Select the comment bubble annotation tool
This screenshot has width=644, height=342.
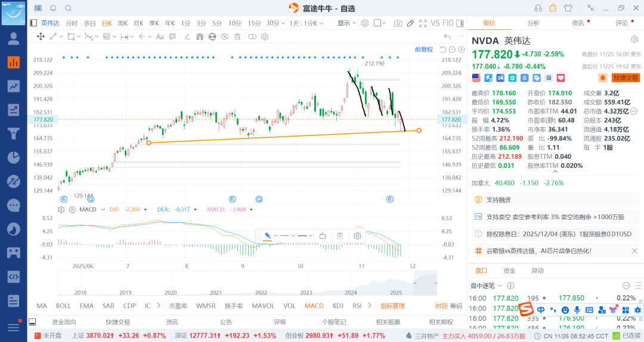click(x=172, y=36)
